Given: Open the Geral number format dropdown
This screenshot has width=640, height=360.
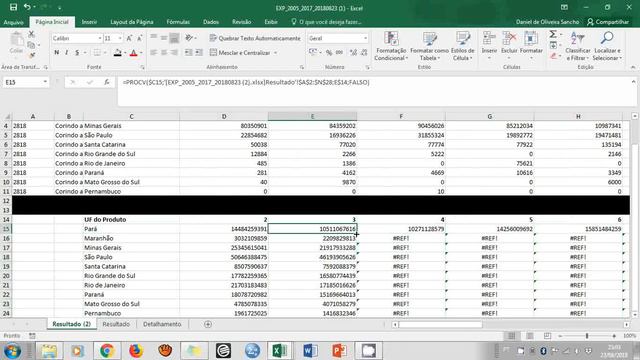Looking at the screenshot, I should [365, 38].
